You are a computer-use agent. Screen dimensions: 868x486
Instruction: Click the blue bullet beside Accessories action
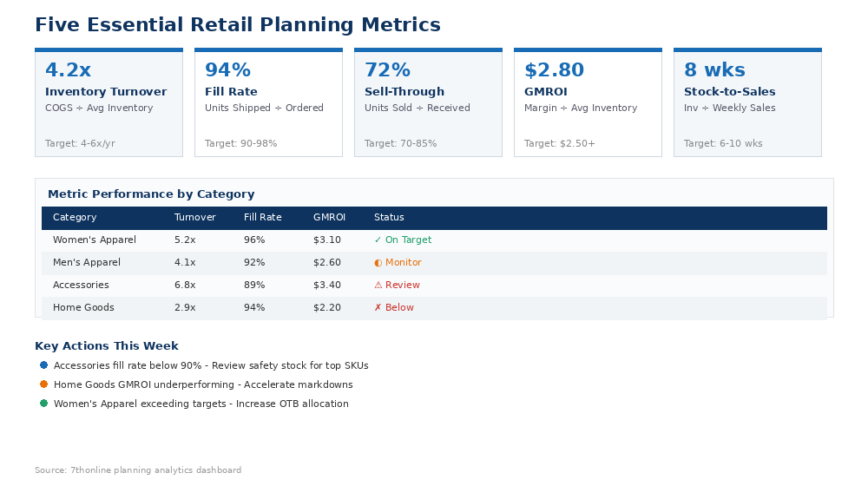43,365
